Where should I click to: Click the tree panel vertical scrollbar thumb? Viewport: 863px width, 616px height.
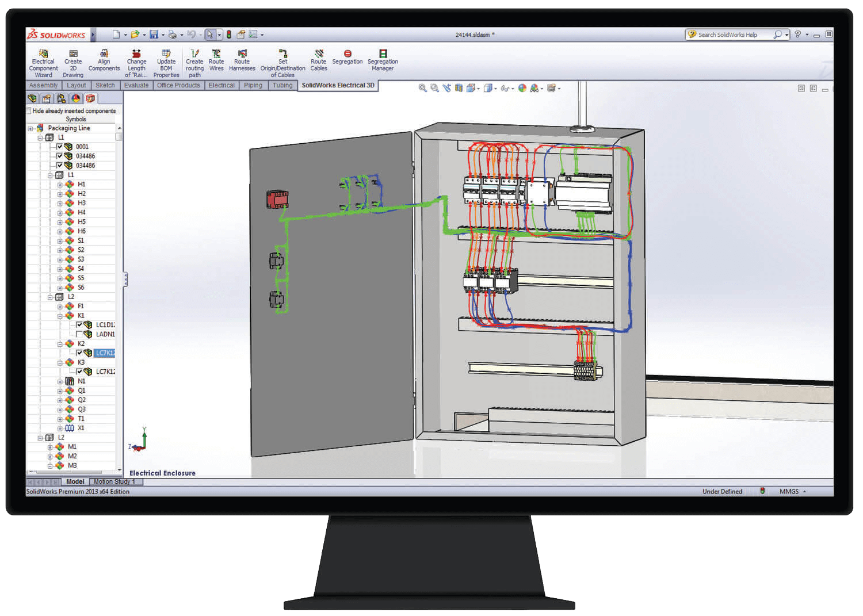[x=119, y=137]
